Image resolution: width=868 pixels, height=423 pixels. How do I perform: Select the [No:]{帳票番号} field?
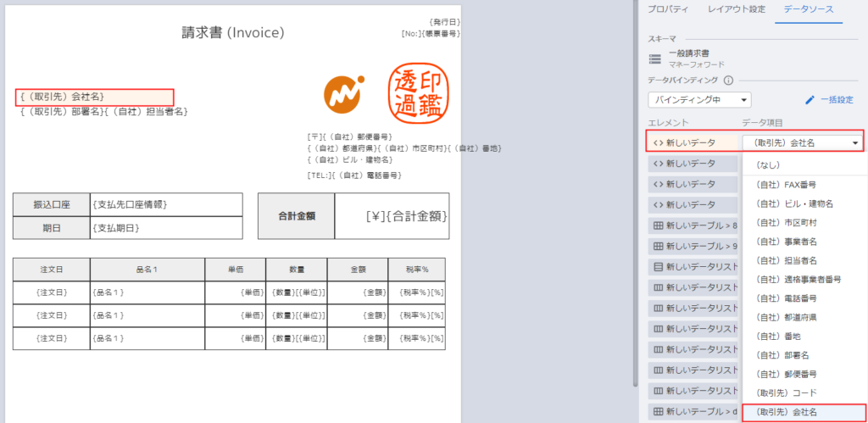click(x=431, y=33)
